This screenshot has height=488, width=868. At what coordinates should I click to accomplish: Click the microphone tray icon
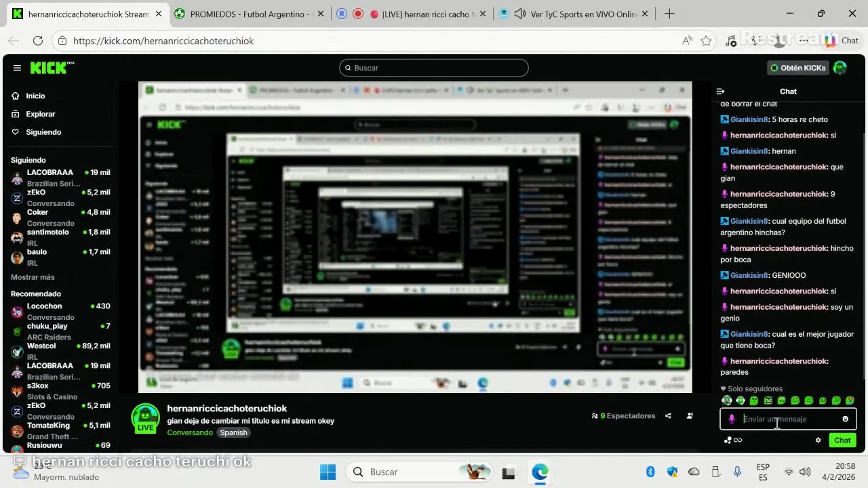pos(736,472)
